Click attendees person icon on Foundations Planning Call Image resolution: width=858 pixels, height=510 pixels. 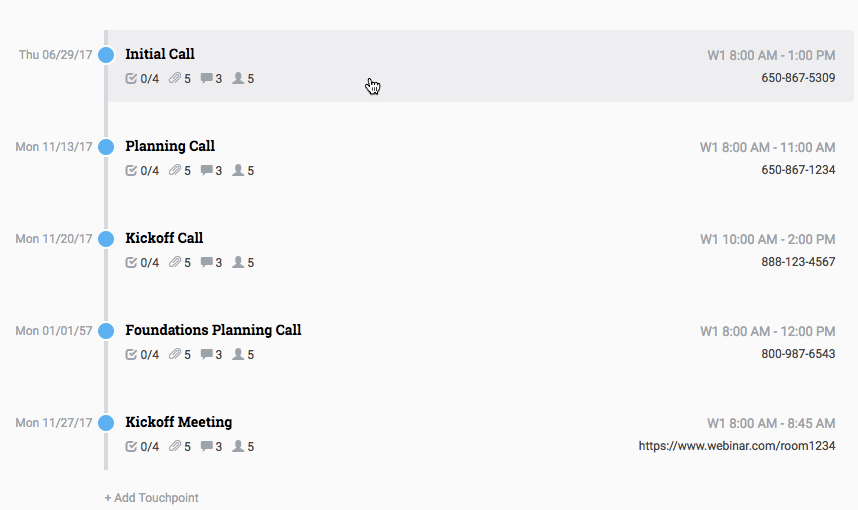pos(238,355)
